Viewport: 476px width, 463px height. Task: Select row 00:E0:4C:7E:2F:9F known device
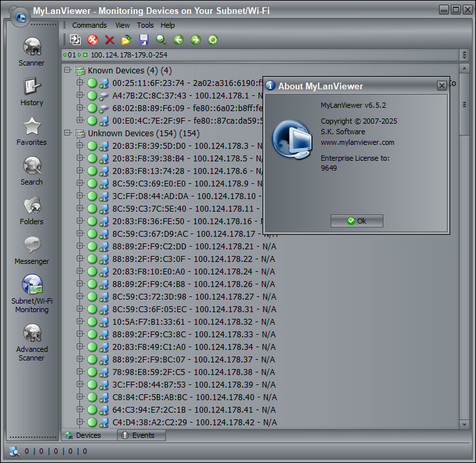pos(187,121)
